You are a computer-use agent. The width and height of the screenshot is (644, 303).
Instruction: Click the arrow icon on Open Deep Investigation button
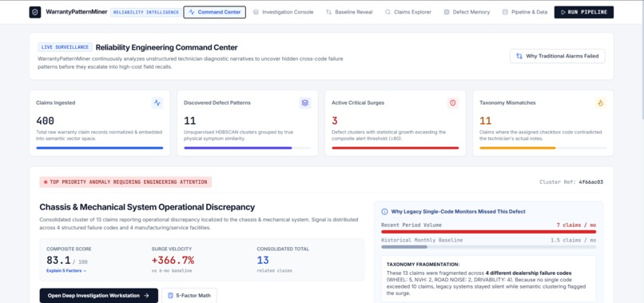147,295
